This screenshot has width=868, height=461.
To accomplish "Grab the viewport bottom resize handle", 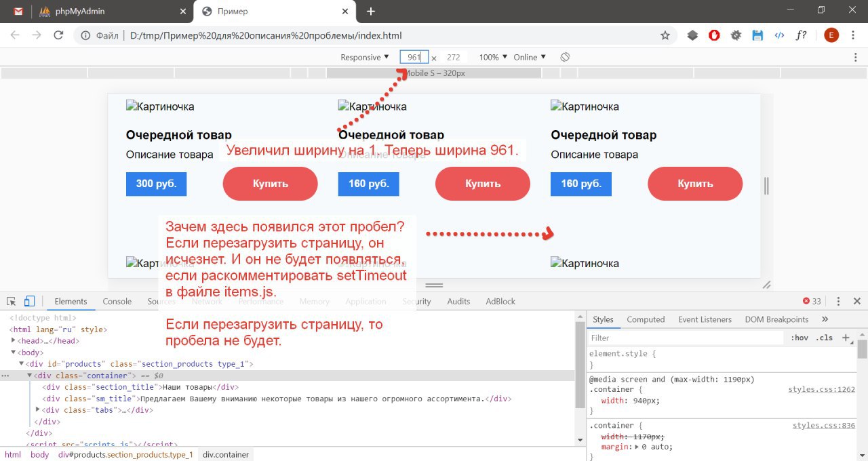I will tap(434, 285).
